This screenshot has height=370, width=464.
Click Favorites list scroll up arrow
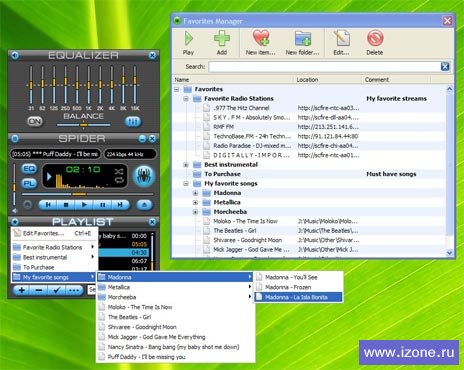pyautogui.click(x=449, y=89)
